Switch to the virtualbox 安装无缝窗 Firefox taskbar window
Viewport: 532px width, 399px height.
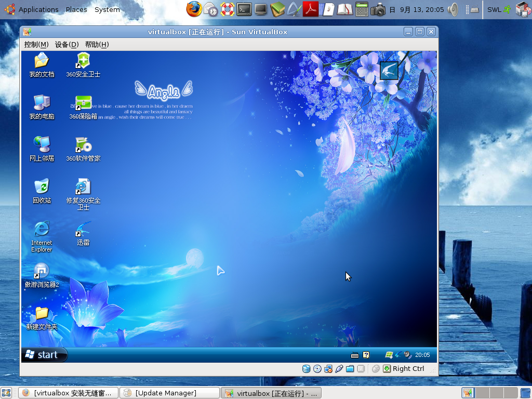68,393
